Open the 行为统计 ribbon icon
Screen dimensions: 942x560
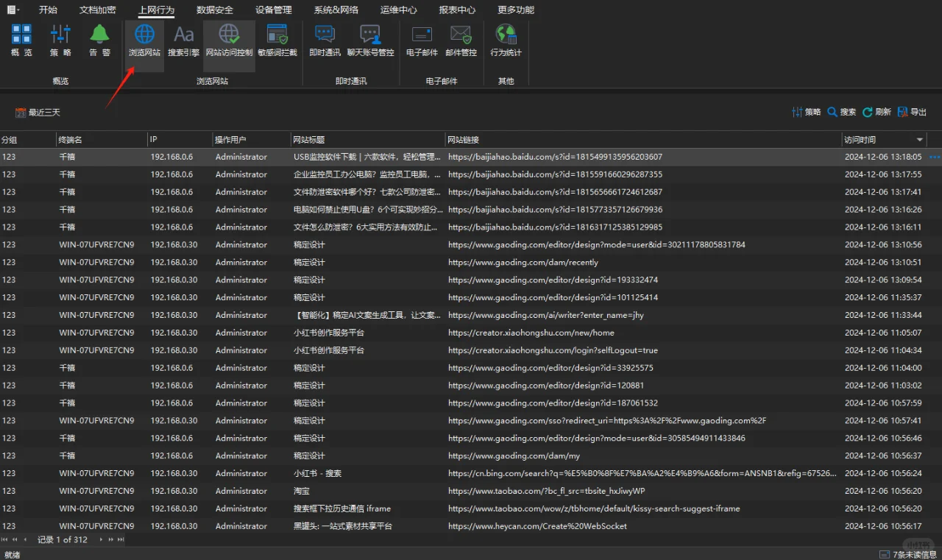pyautogui.click(x=506, y=40)
